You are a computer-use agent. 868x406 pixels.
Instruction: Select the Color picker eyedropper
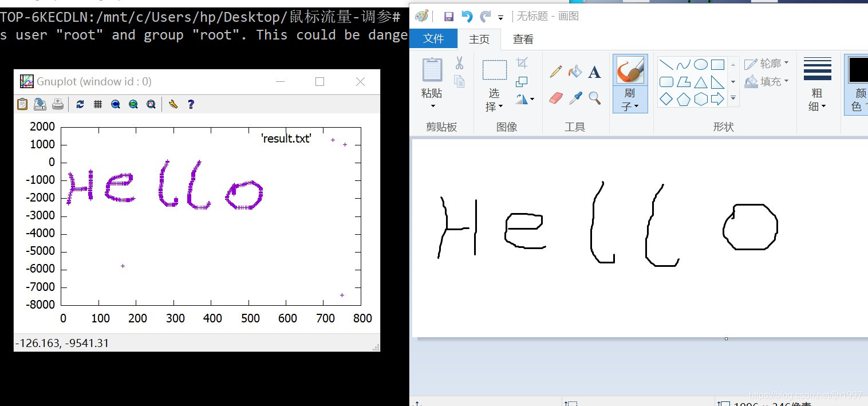click(x=575, y=98)
